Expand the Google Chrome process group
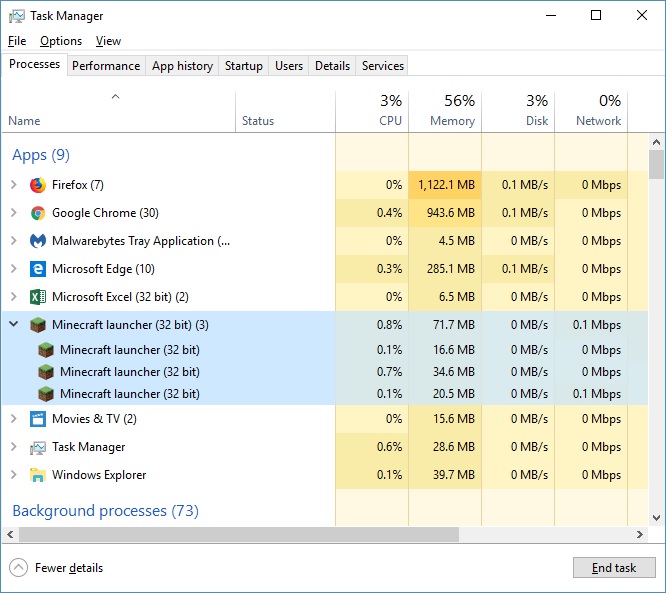The image size is (666, 593). 13,213
